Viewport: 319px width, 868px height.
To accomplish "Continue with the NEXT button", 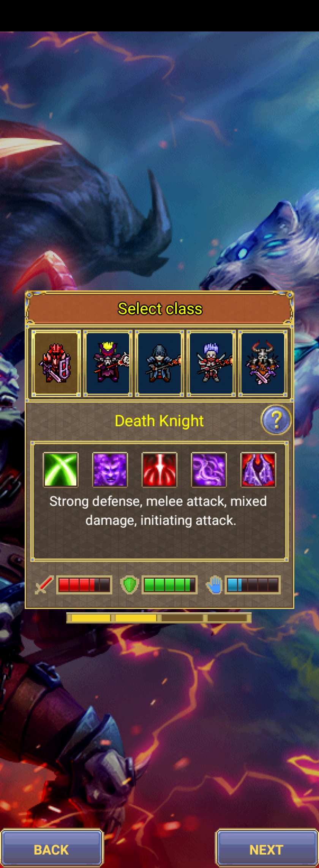I will tap(267, 849).
